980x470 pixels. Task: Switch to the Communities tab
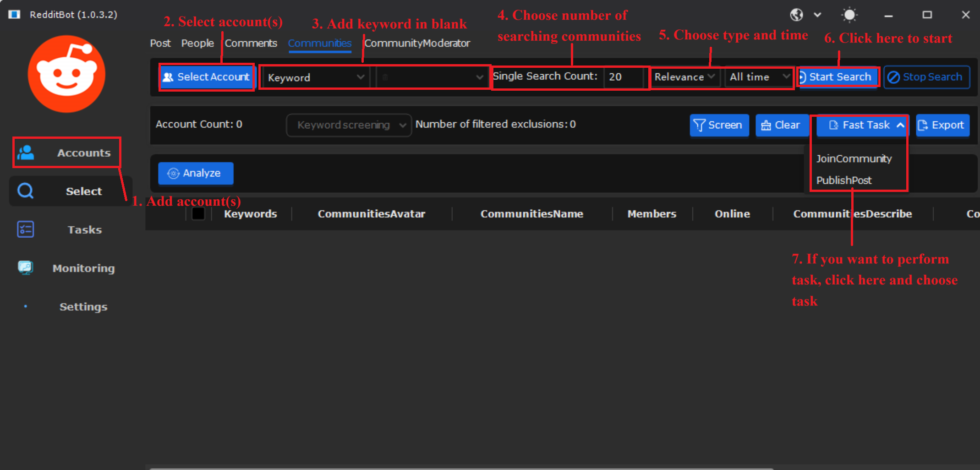coord(320,43)
